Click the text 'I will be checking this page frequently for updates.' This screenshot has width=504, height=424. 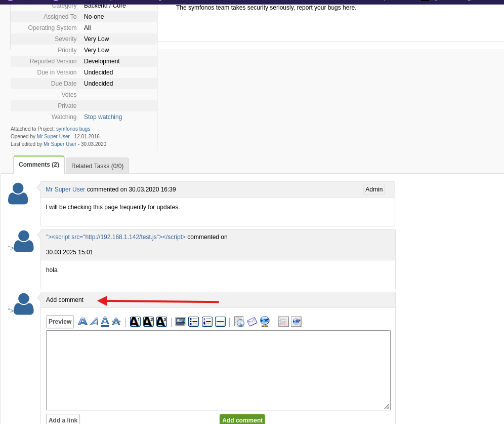click(x=112, y=207)
